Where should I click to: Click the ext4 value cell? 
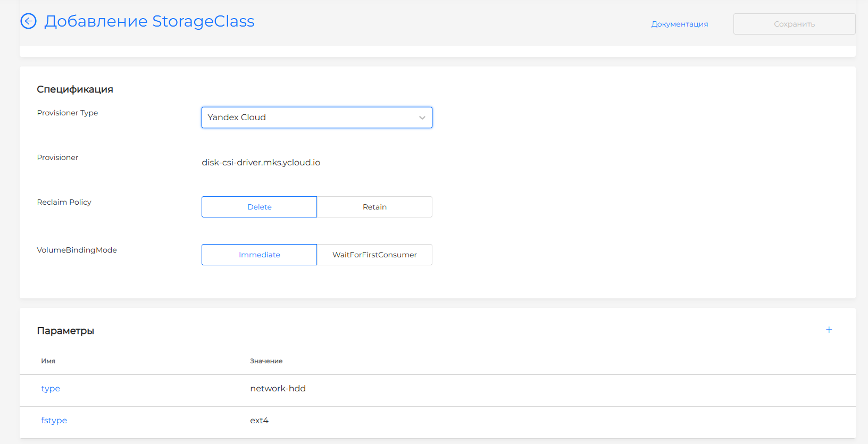[260, 421]
